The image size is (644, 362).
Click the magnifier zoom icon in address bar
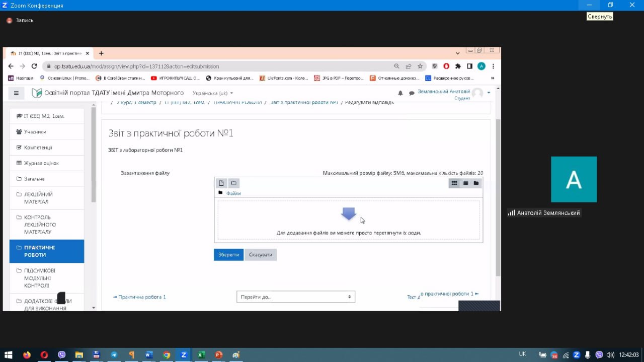click(396, 66)
